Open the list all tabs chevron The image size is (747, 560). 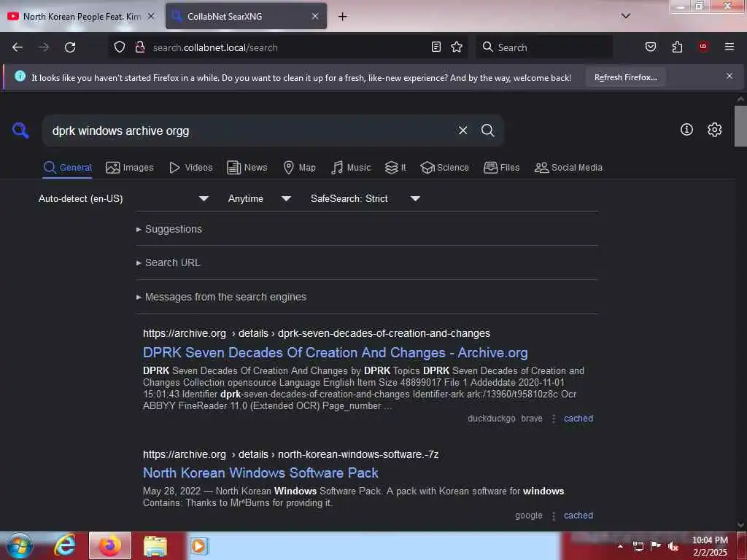click(x=626, y=16)
